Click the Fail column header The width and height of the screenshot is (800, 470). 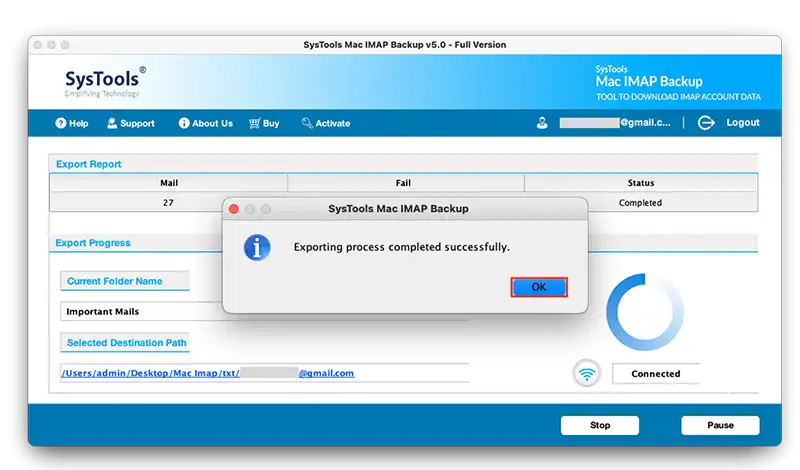(x=406, y=183)
